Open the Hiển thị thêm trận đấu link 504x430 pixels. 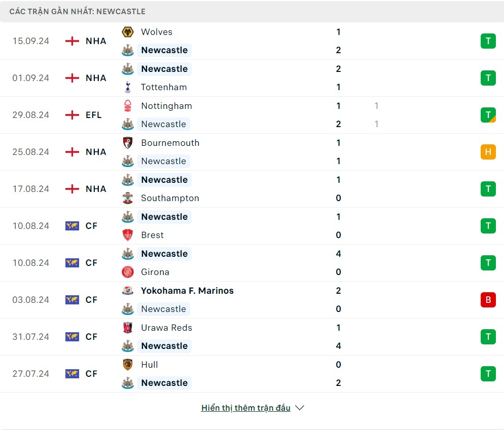(x=245, y=408)
